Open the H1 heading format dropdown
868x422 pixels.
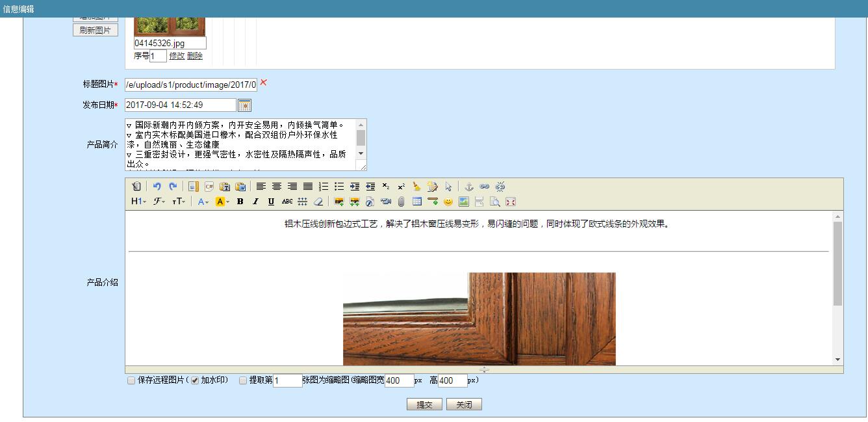(138, 202)
